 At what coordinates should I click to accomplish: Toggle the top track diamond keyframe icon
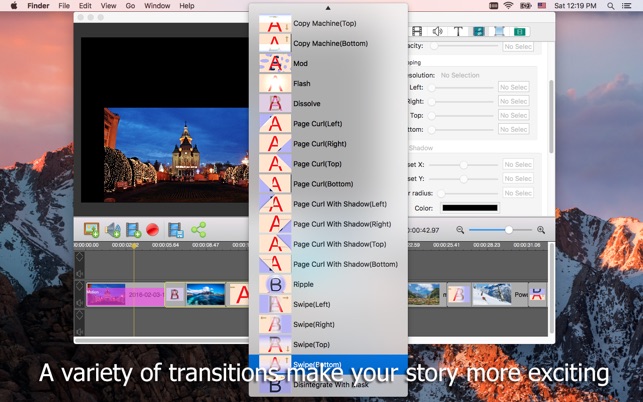[80, 257]
